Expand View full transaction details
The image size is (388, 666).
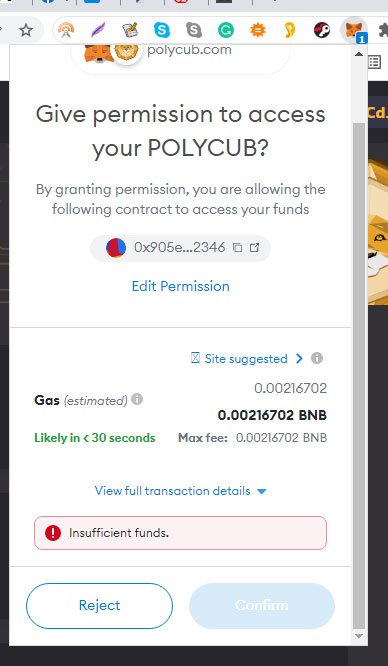point(181,491)
